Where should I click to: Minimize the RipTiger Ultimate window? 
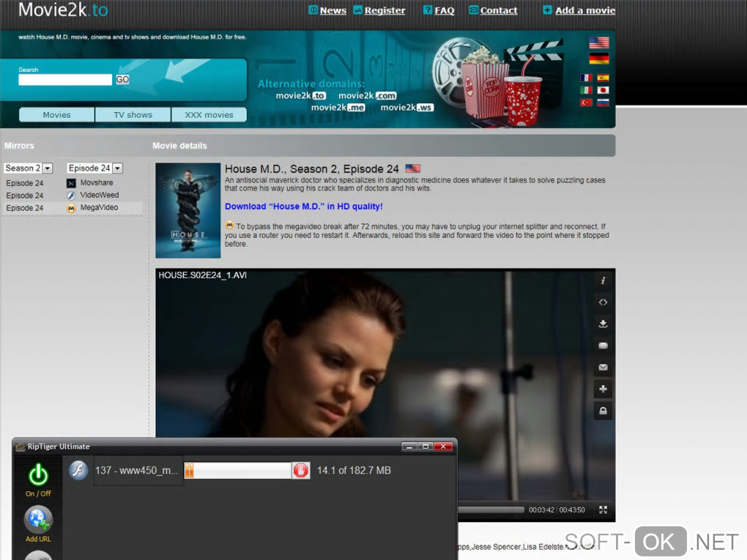(409, 447)
